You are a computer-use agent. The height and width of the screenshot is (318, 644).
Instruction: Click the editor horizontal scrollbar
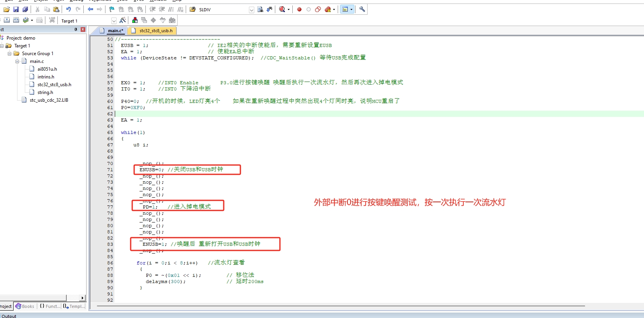click(340, 306)
